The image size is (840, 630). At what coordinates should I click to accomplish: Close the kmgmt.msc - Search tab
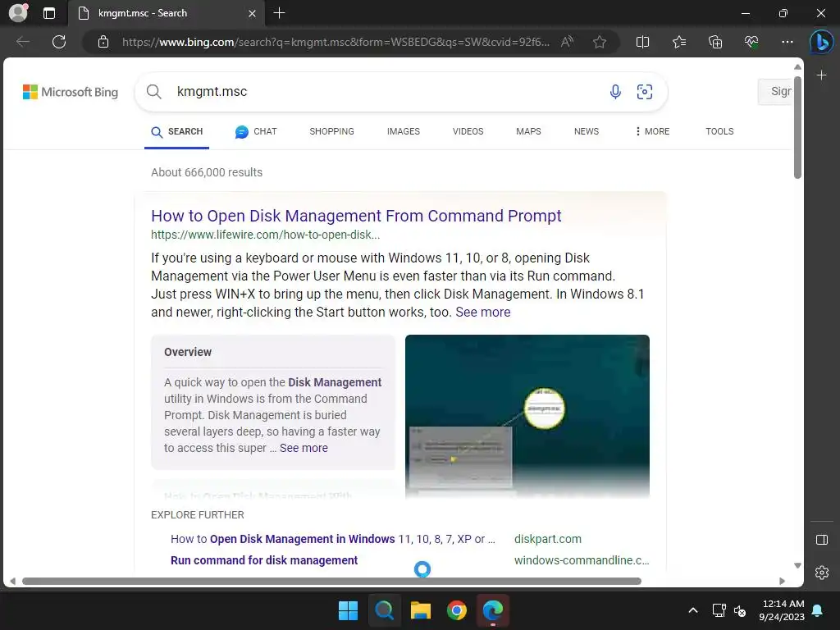click(252, 13)
